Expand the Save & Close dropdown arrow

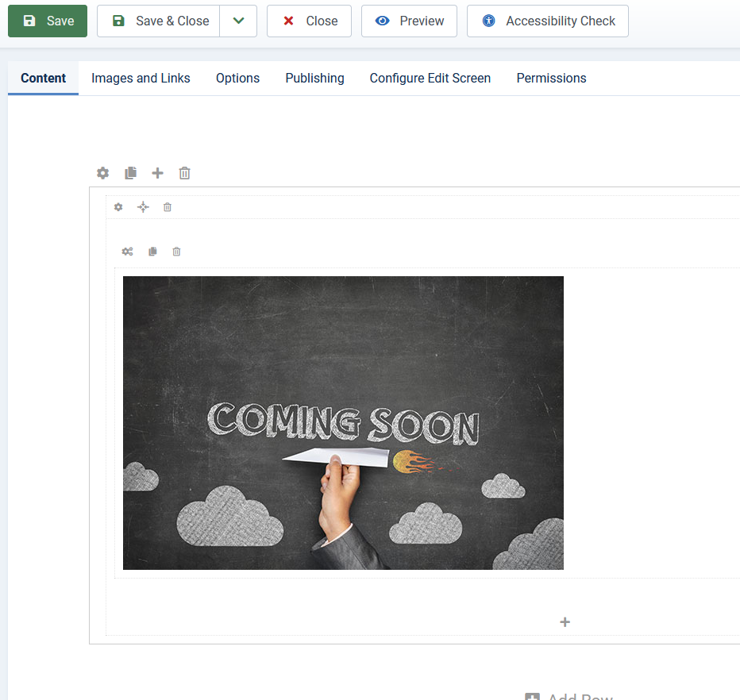tap(238, 21)
